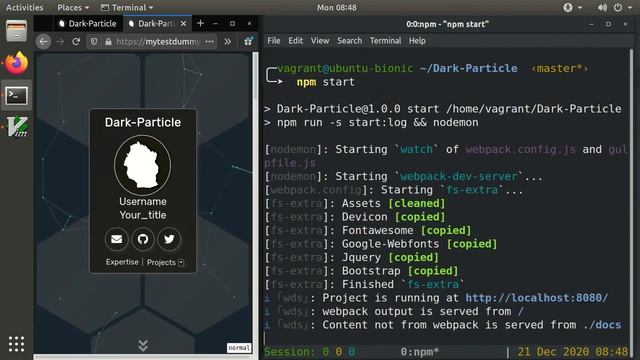Go forward in the Firefox browser
The width and height of the screenshot is (640, 360).
(x=60, y=41)
